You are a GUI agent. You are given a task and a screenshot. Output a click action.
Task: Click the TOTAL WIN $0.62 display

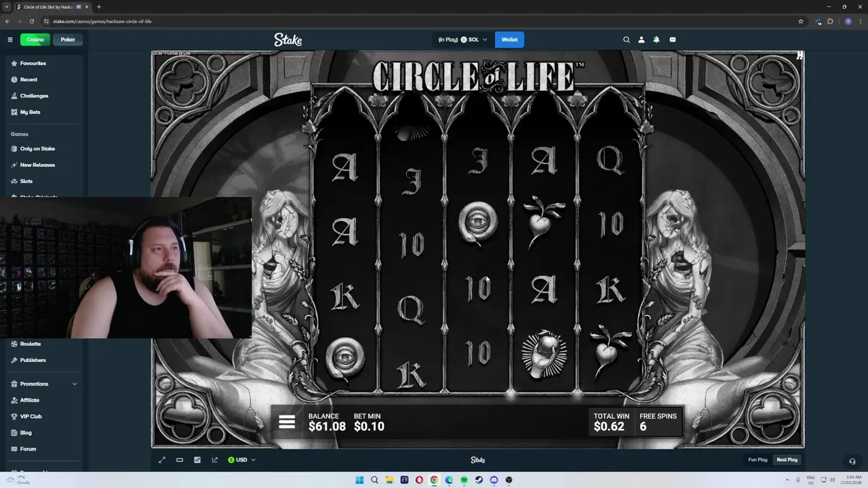click(x=611, y=422)
